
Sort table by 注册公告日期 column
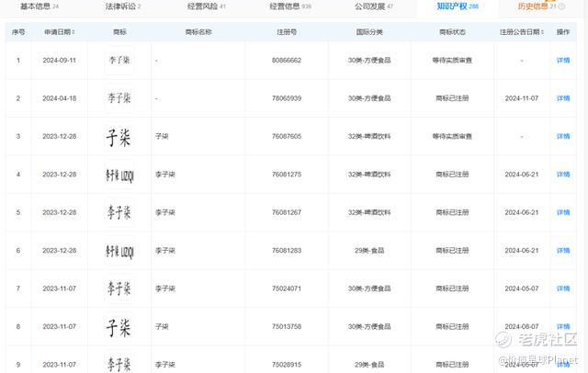[522, 32]
